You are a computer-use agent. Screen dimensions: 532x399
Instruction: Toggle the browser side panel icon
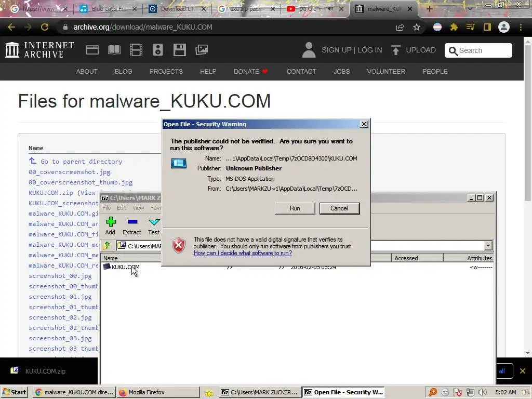click(x=487, y=27)
